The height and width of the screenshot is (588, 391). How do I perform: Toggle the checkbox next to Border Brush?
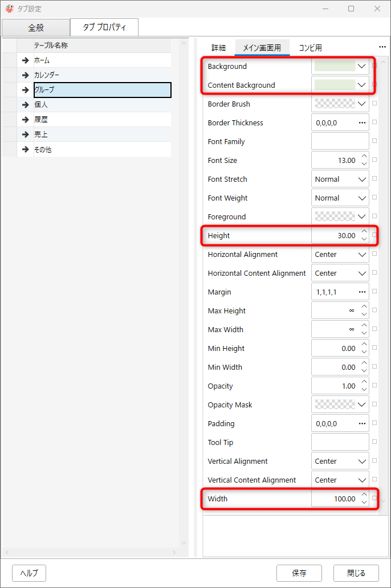374,103
